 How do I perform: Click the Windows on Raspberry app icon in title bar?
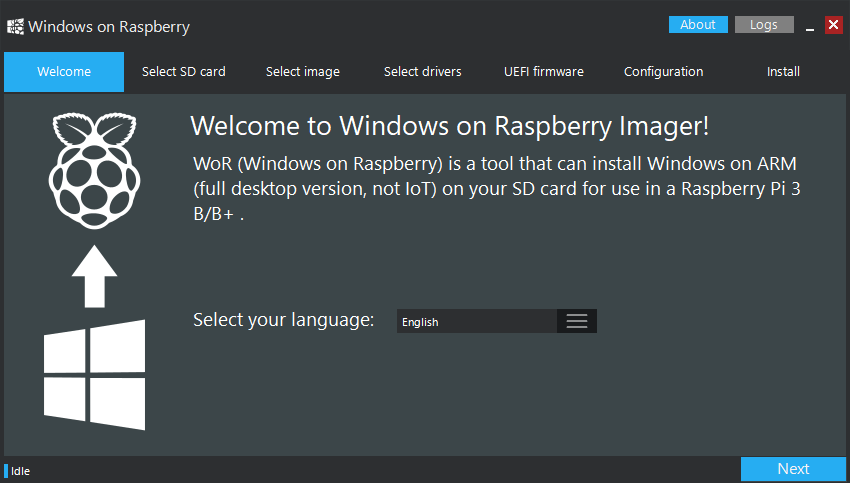[x=15, y=26]
